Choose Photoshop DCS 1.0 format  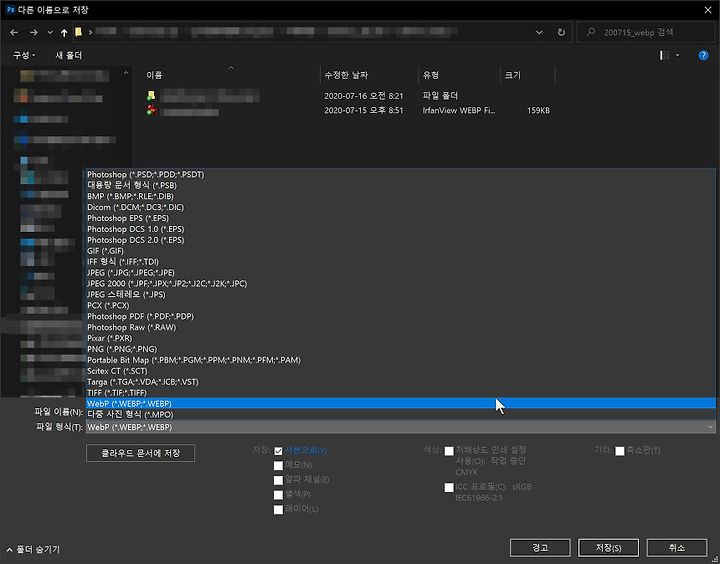point(401,229)
